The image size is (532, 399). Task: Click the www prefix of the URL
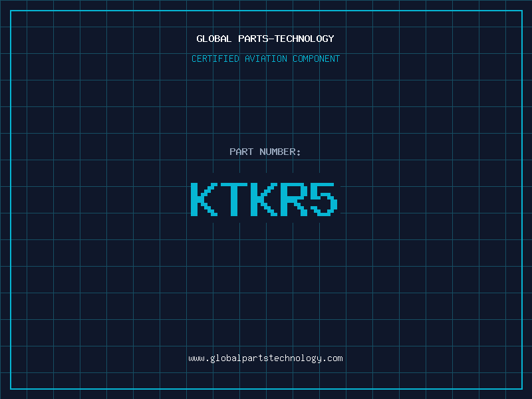click(x=196, y=358)
